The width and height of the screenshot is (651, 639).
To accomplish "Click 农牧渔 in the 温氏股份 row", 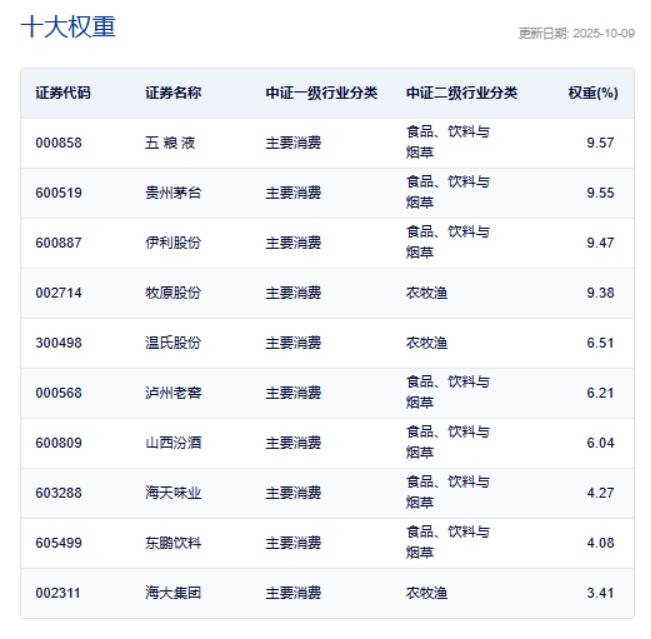I will click(x=427, y=343).
